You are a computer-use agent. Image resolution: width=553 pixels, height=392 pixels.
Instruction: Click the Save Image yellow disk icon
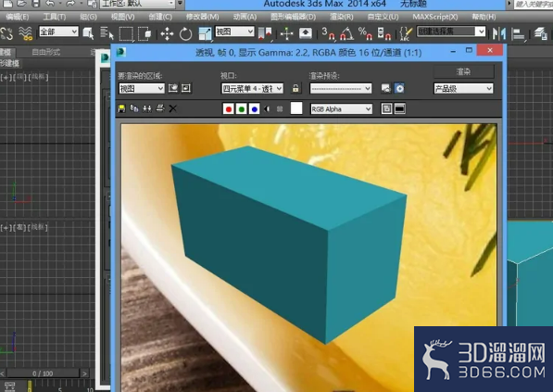click(x=121, y=108)
